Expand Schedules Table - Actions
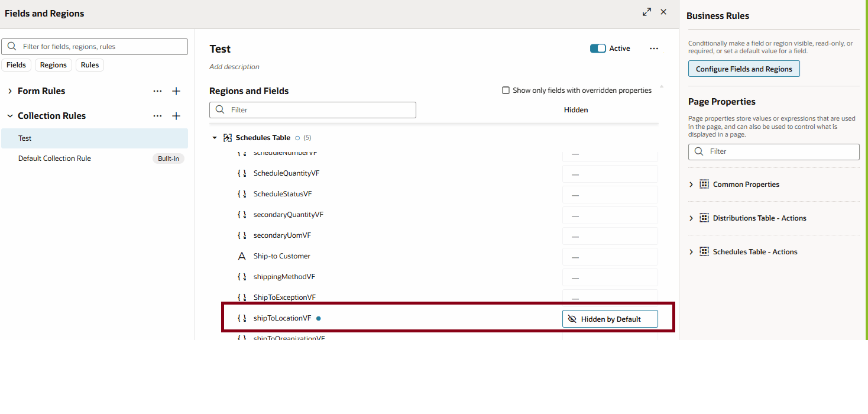This screenshot has width=868, height=414. click(691, 252)
